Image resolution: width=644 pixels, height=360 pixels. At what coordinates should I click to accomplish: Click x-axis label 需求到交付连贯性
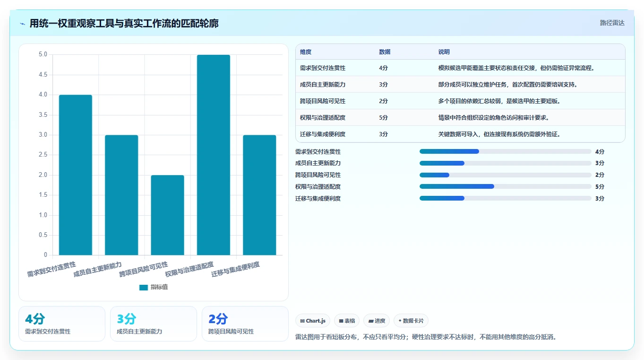click(52, 269)
